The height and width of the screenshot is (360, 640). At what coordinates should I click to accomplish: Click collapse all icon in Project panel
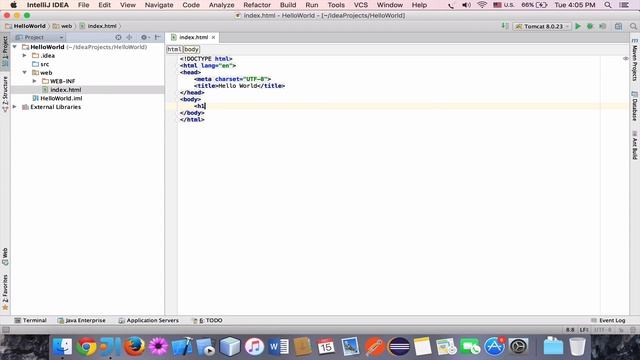point(129,37)
